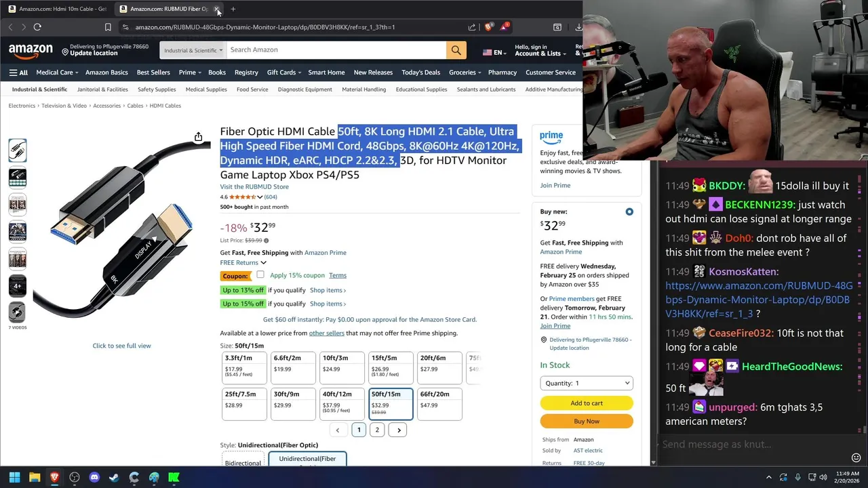
Task: Select the 40ft/12m size option
Action: click(342, 404)
